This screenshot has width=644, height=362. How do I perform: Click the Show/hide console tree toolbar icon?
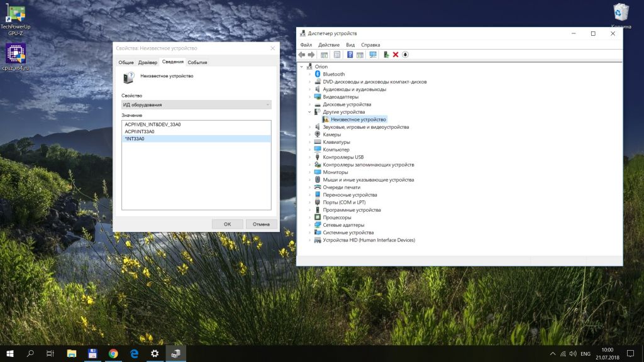click(324, 55)
